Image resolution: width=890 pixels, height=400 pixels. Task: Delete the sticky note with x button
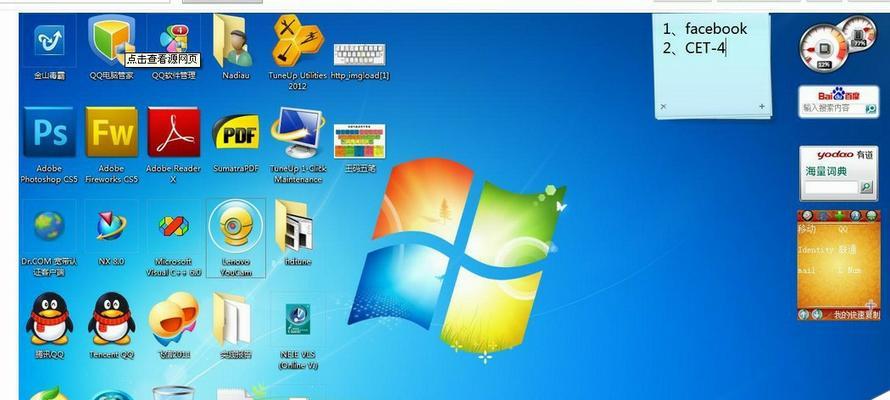[663, 106]
